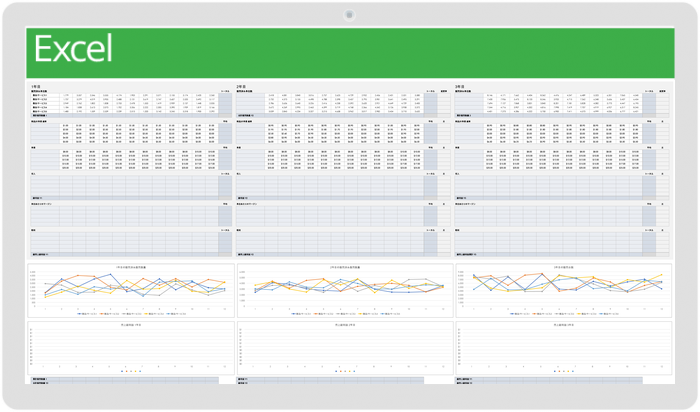Click the Excel title in the green banner
700x412 pixels.
point(73,49)
